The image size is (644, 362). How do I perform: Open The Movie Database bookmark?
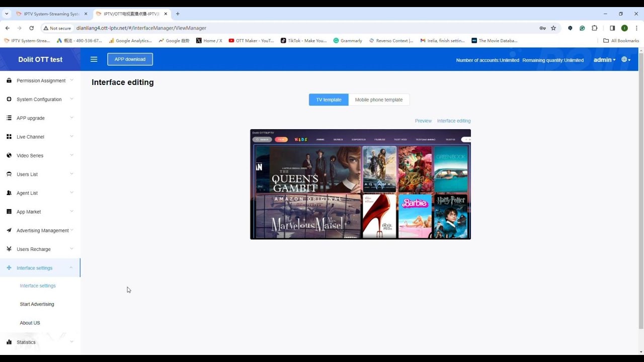[x=495, y=41]
